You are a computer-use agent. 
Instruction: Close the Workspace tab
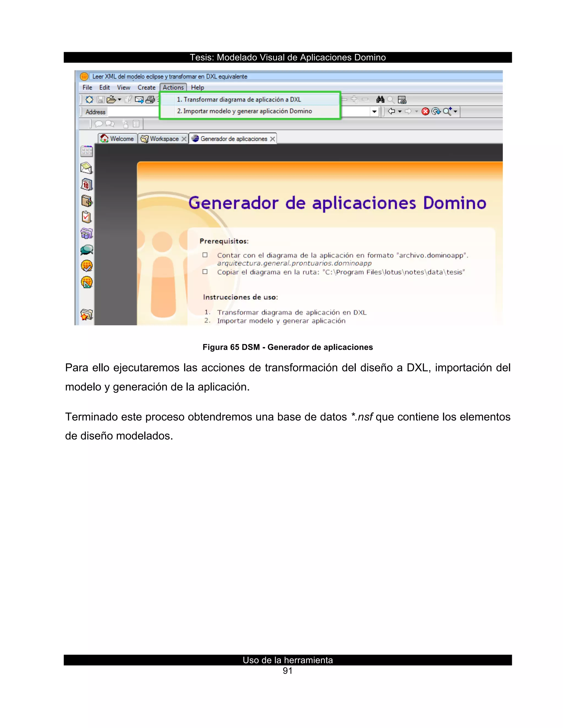click(x=184, y=139)
